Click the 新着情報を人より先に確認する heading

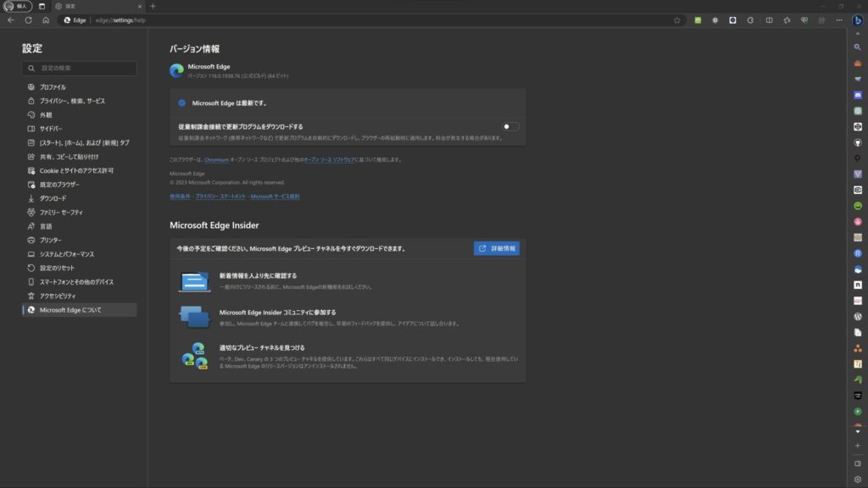258,275
